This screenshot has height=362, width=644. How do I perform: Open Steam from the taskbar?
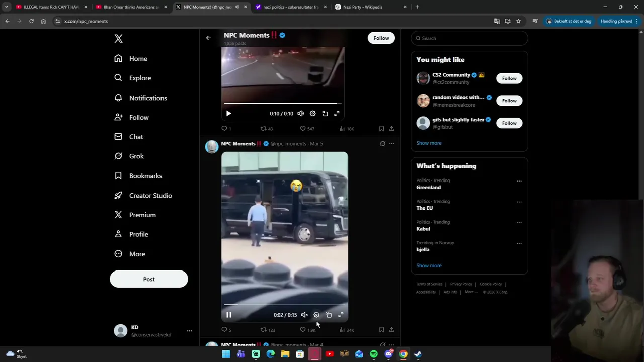pos(418,354)
